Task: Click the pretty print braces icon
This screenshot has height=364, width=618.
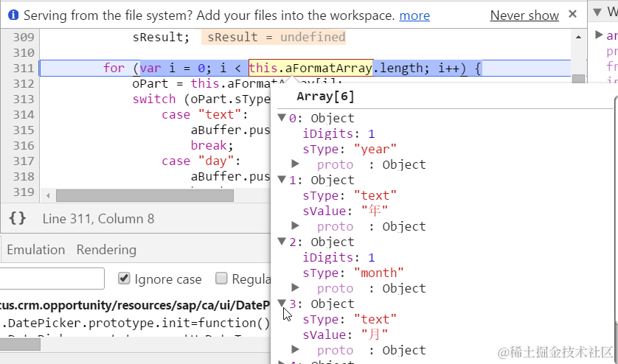Action: tap(18, 218)
